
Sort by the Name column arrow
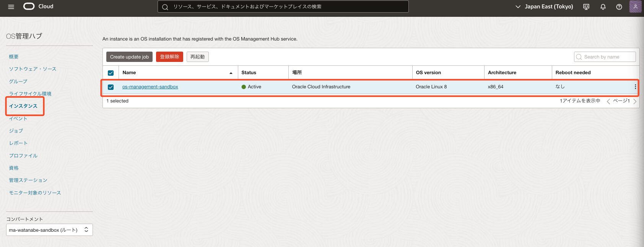pyautogui.click(x=231, y=73)
